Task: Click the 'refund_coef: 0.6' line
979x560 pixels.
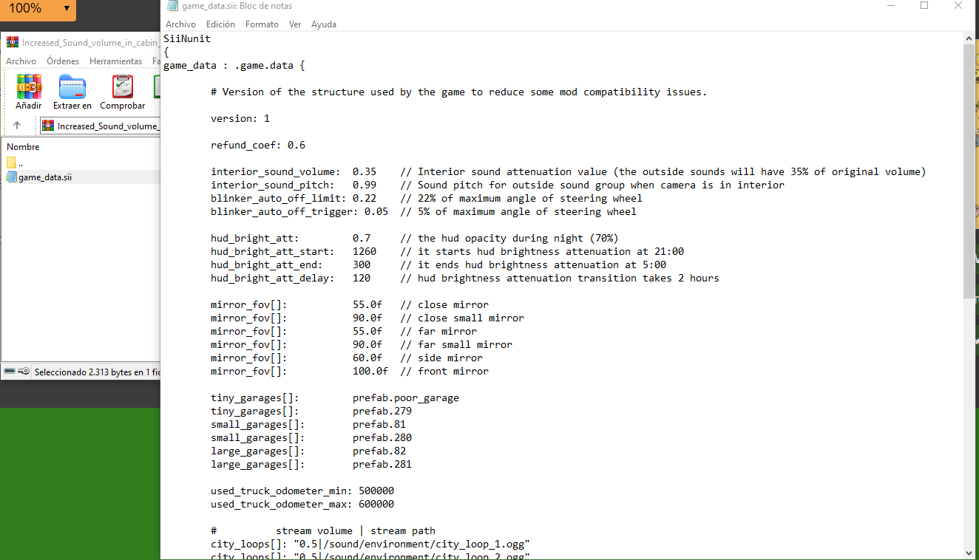Action: click(258, 145)
